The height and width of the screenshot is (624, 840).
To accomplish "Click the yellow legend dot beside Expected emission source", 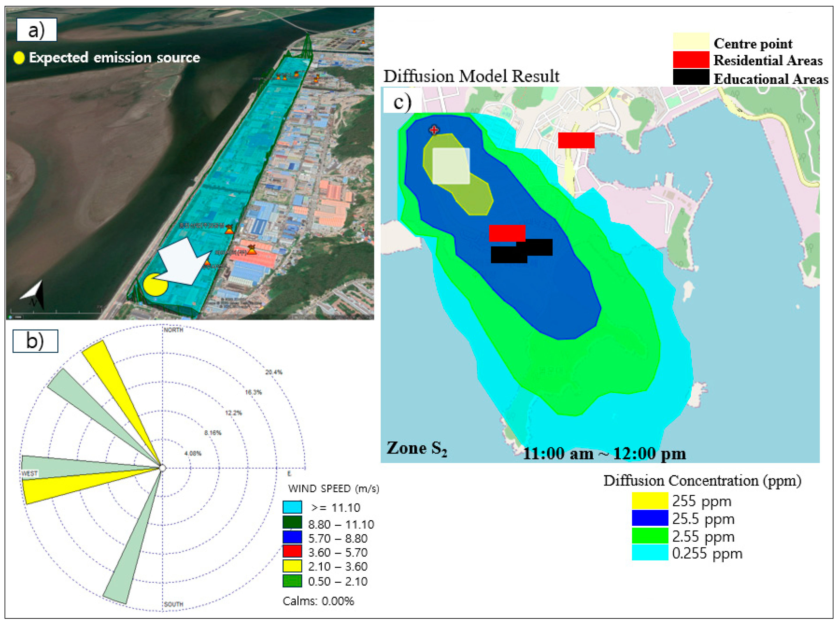I will pyautogui.click(x=19, y=58).
